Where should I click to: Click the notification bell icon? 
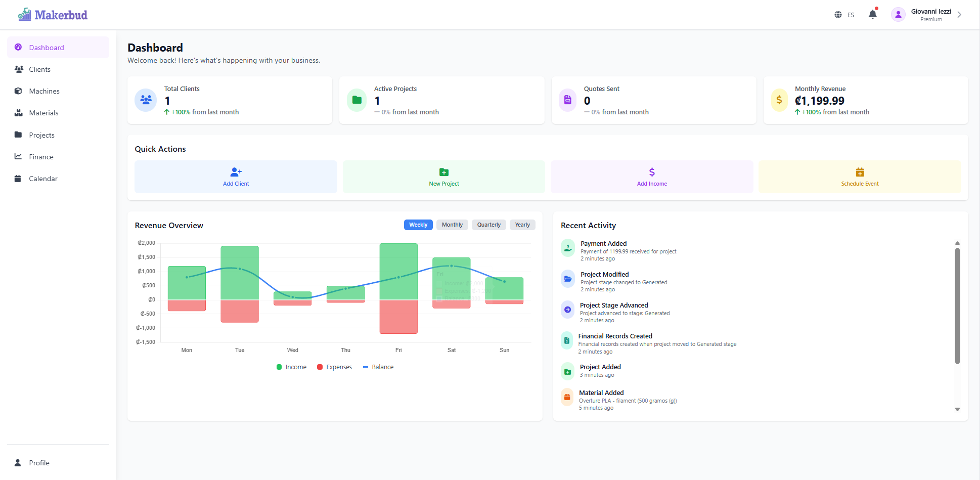pyautogui.click(x=872, y=14)
